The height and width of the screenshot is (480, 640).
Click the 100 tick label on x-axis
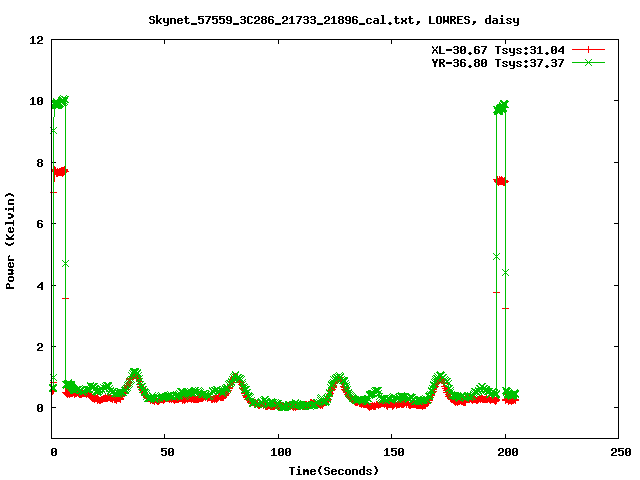pos(278,452)
